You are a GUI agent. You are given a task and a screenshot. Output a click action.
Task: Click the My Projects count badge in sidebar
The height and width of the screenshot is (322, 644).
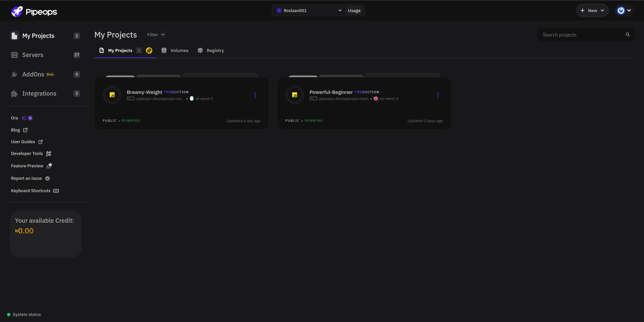pos(77,36)
